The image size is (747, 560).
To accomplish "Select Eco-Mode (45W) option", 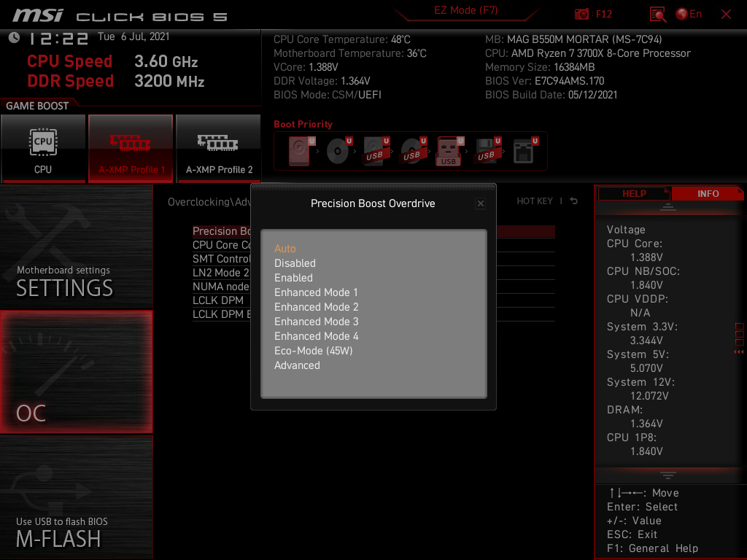I will point(314,351).
